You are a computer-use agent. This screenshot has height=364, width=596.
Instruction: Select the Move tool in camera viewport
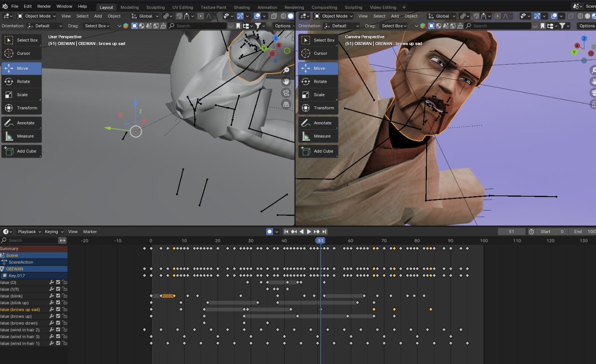pos(318,68)
